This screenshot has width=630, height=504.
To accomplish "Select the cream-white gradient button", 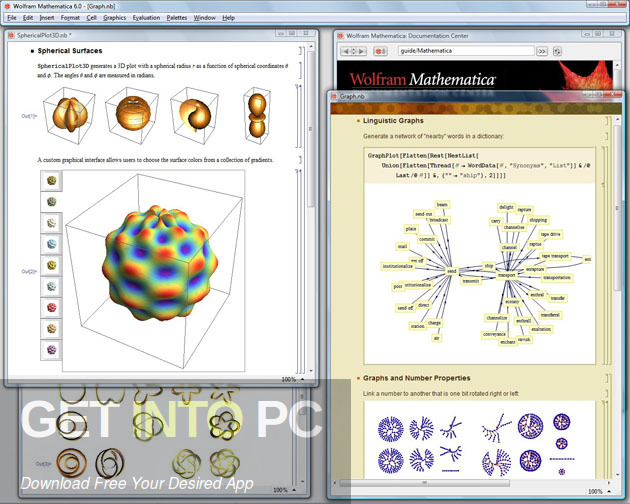I will [51, 223].
